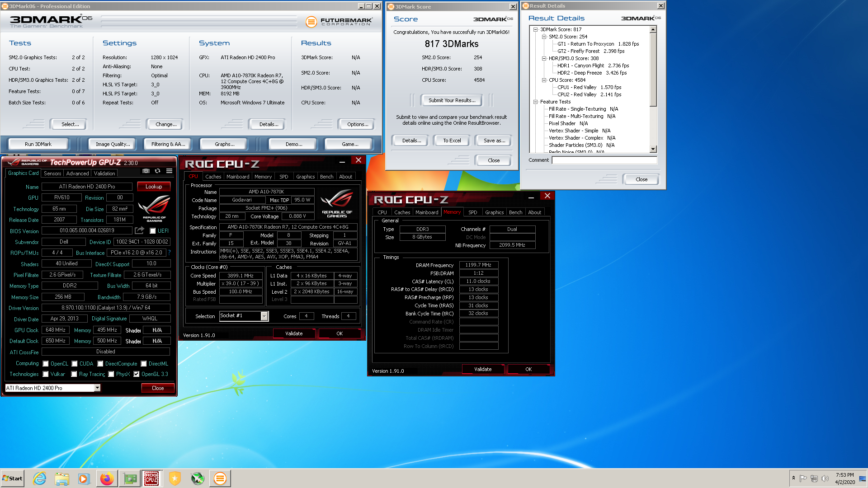Collapse the SM2.0 Score: 254 node
The width and height of the screenshot is (868, 488).
[544, 37]
